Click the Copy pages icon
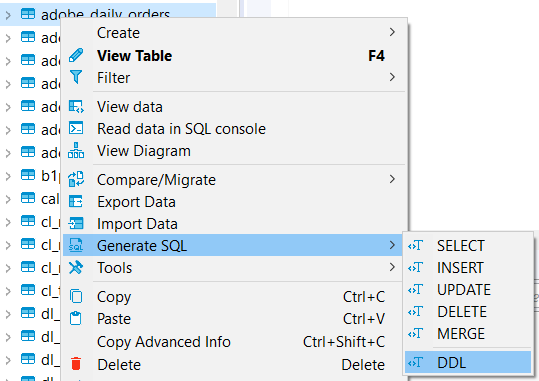The width and height of the screenshot is (539, 381). pyautogui.click(x=76, y=296)
